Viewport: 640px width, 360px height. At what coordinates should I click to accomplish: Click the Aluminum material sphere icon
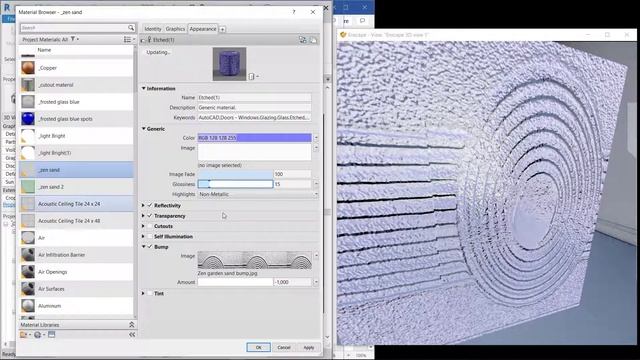pos(28,306)
